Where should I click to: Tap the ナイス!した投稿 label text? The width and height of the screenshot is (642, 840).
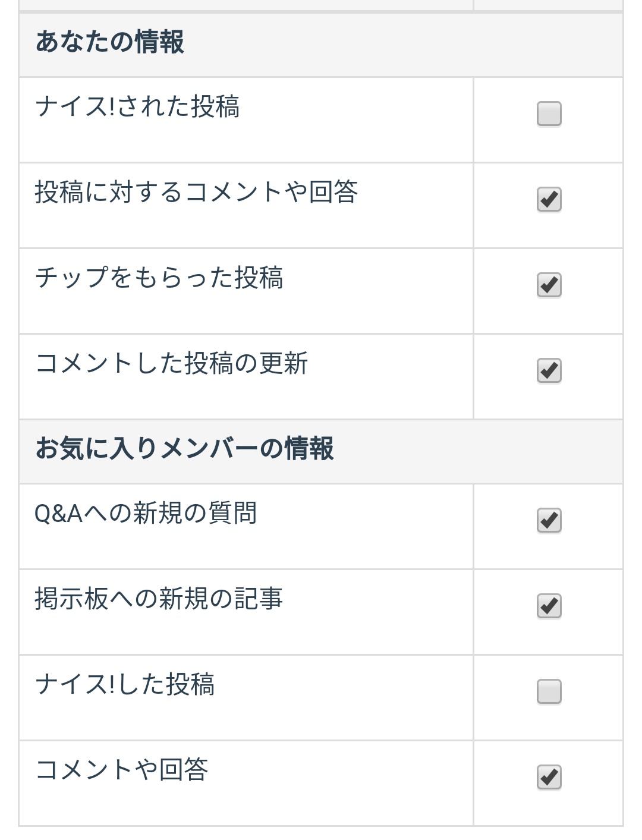click(x=125, y=685)
